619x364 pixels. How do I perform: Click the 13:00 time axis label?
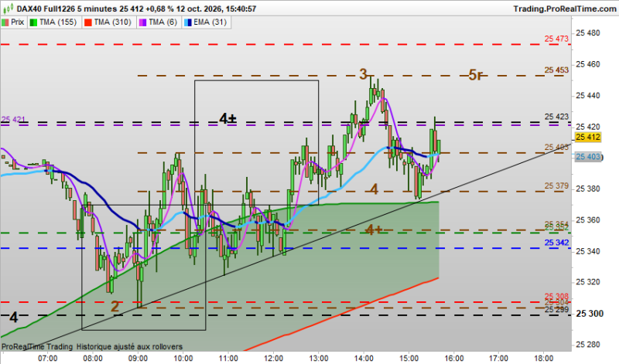tap(318, 359)
